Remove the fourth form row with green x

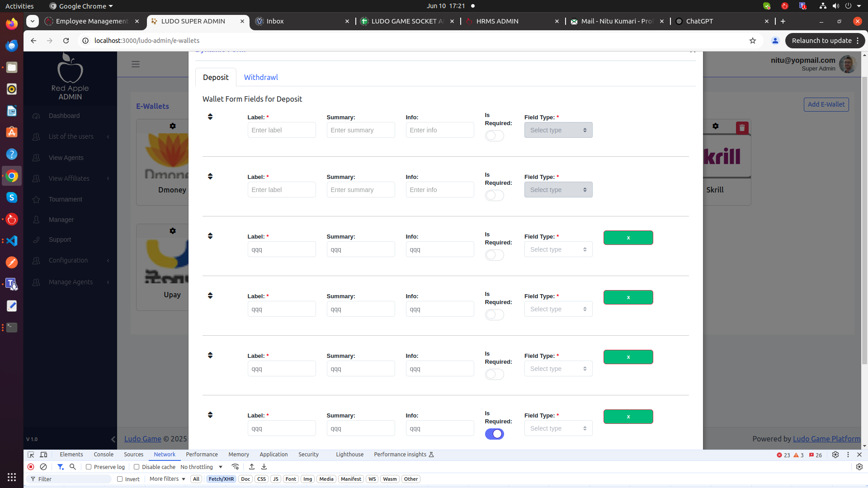tap(628, 297)
